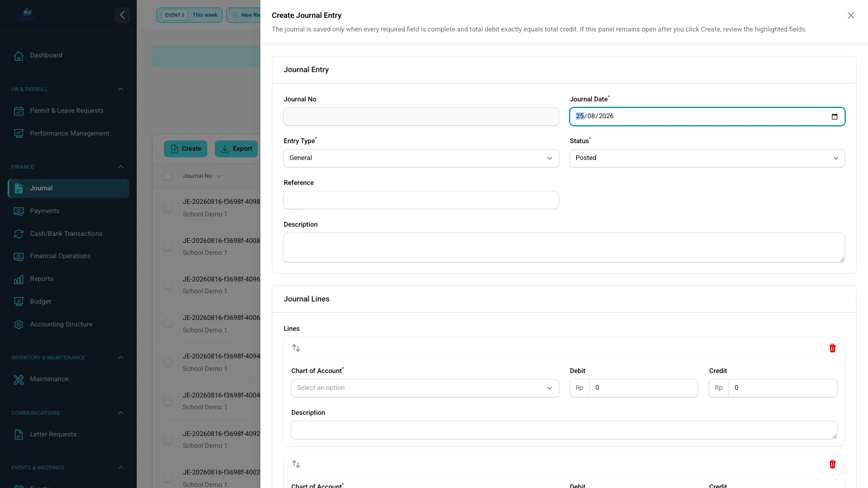Image resolution: width=868 pixels, height=488 pixels.
Task: Click the Reports chart icon
Action: click(x=19, y=279)
